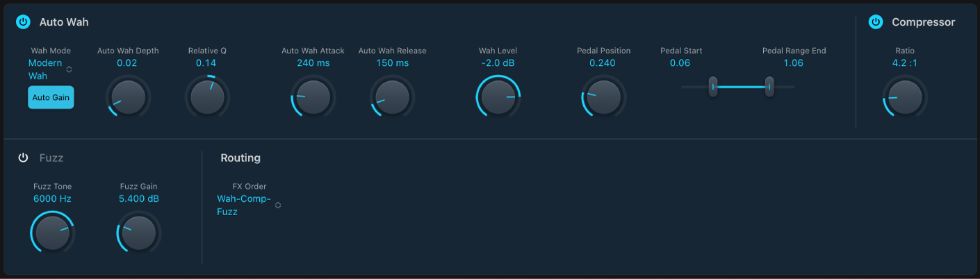Click the Fuzz Gain knob
Viewport: 980px width, 279px height.
click(138, 232)
